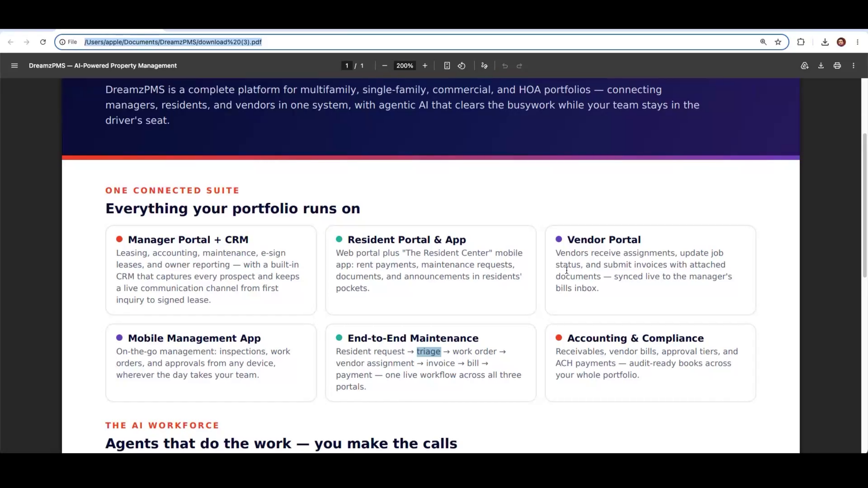Image resolution: width=868 pixels, height=488 pixels.
Task: Fit the PDF to page
Action: (447, 65)
